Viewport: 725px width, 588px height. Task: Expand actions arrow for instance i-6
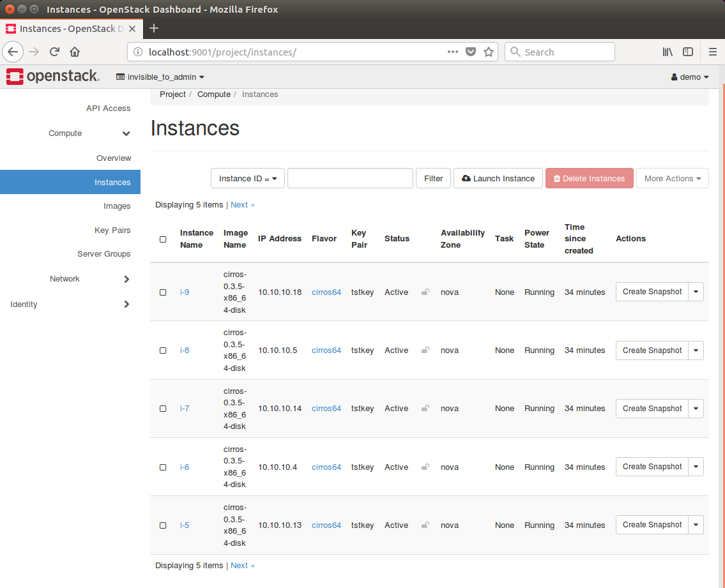(x=696, y=467)
